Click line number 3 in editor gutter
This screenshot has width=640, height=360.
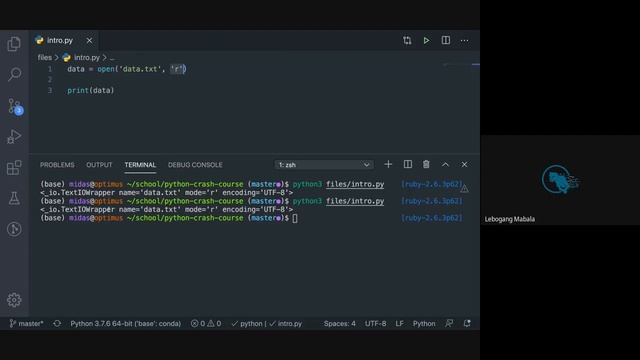point(50,90)
